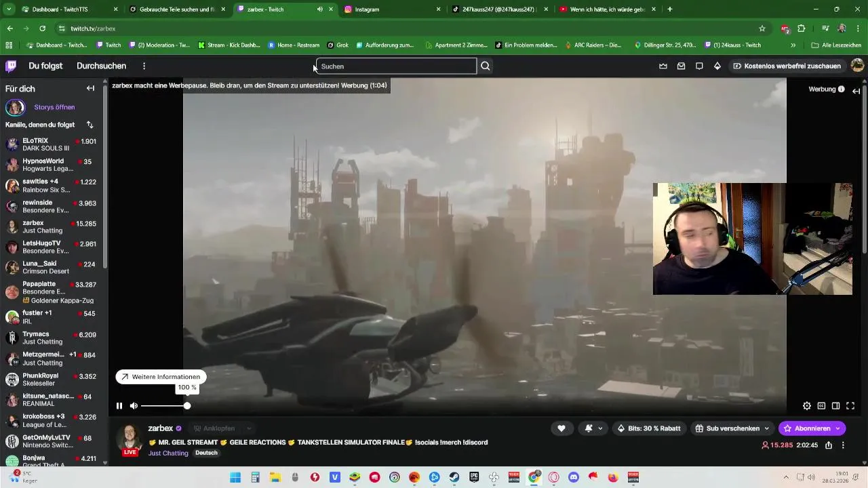Open the Du folgst tab

pos(45,66)
